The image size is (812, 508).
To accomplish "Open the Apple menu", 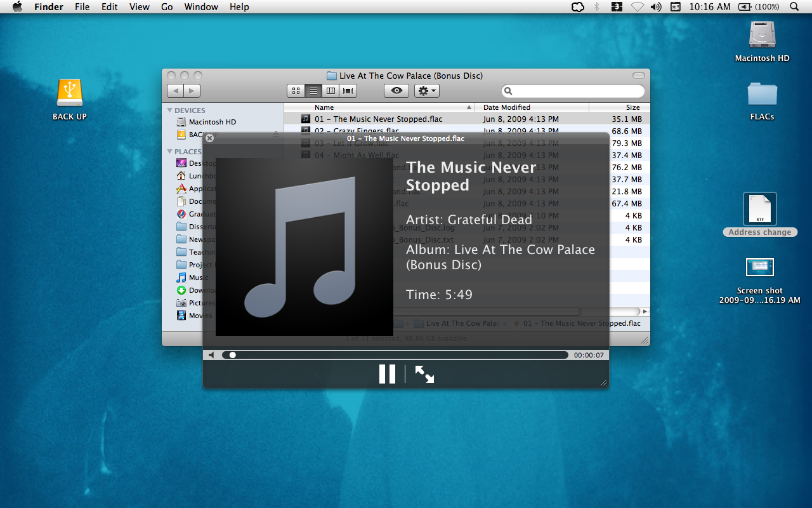I will tap(17, 7).
